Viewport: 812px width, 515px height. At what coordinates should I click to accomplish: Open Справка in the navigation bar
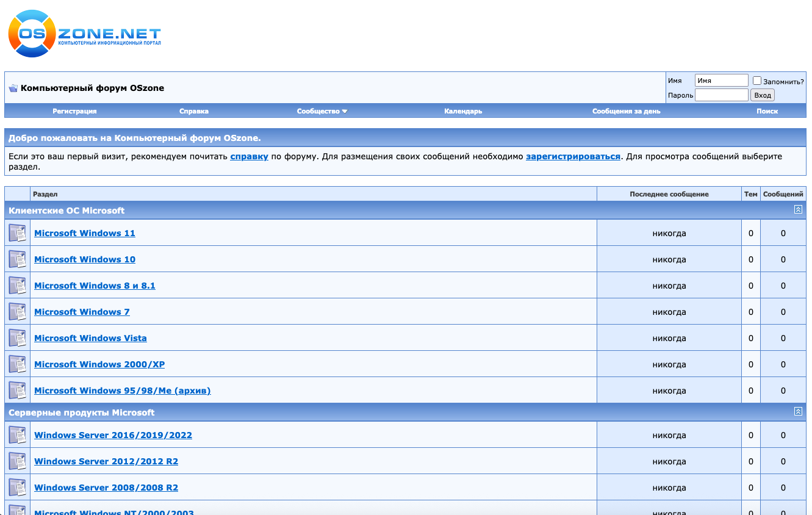[194, 111]
